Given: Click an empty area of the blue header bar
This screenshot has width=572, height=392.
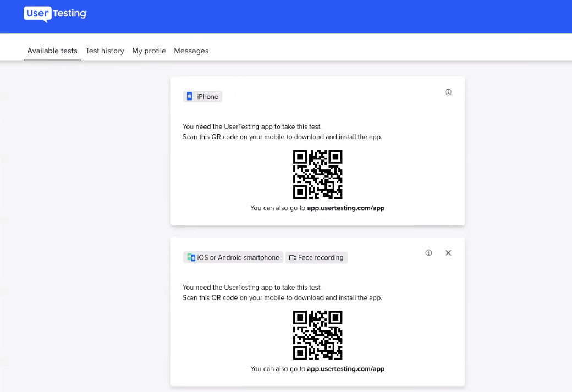Looking at the screenshot, I should pyautogui.click(x=330, y=16).
